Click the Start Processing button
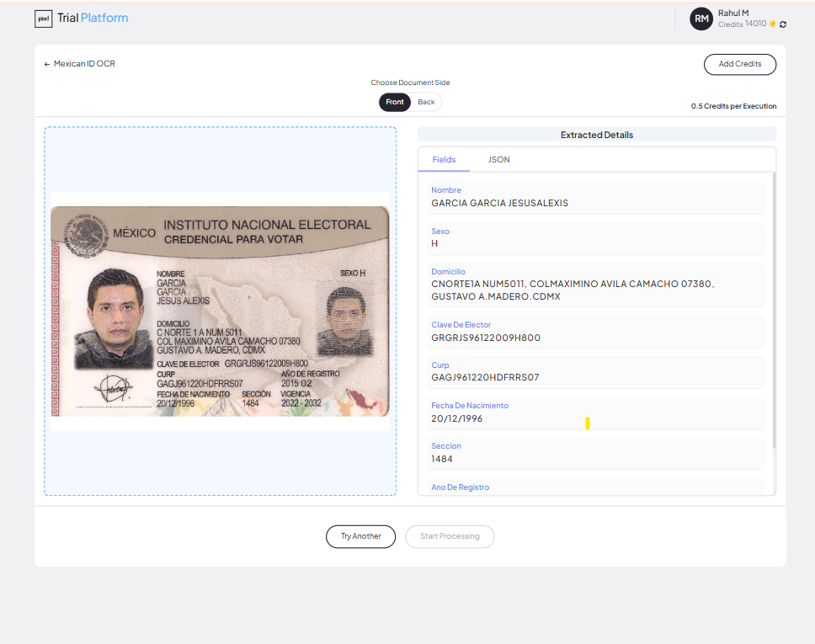 point(450,536)
